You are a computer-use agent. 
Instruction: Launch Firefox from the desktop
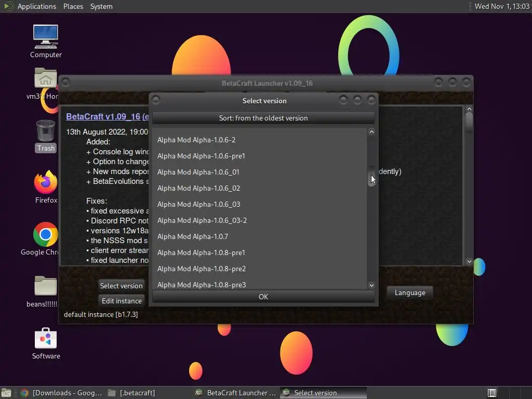click(x=46, y=182)
